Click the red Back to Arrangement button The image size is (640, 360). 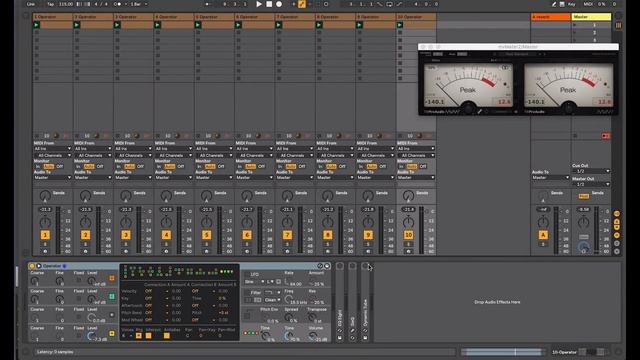point(606,136)
